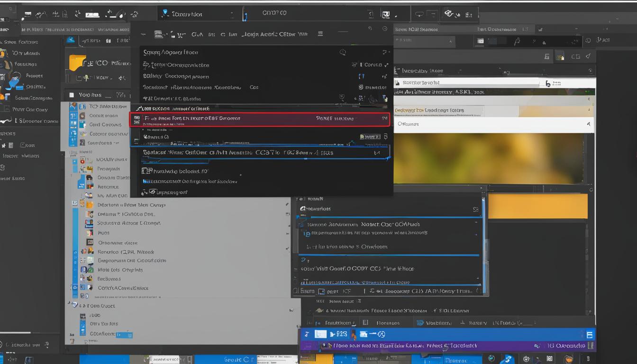Tick the white checkbox heading the file list
Image resolution: width=637 pixels, height=364 pixels.
click(72, 95)
